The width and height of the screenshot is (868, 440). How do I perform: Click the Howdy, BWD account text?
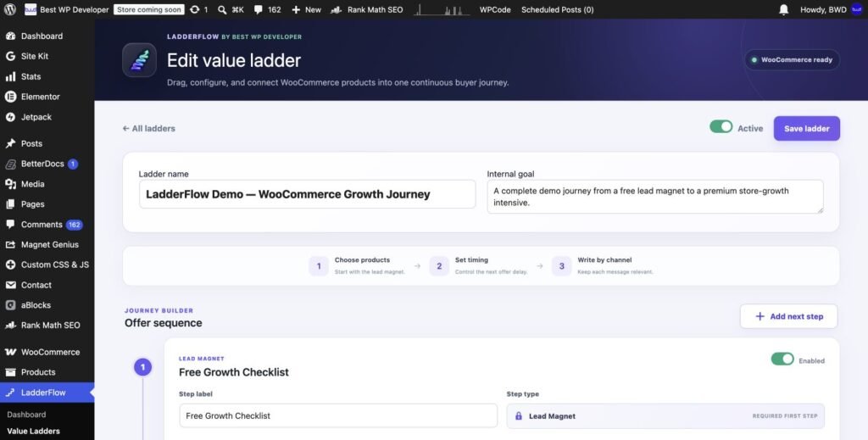point(823,9)
